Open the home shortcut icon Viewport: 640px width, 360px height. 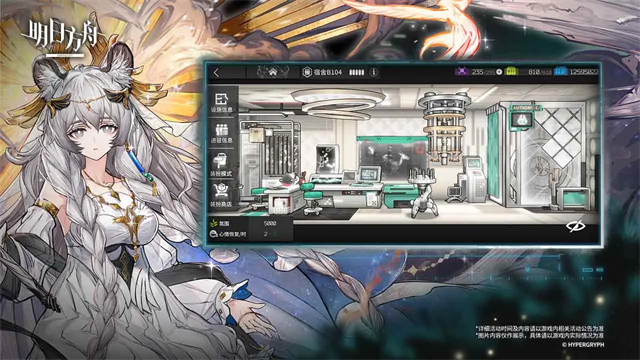coord(273,72)
